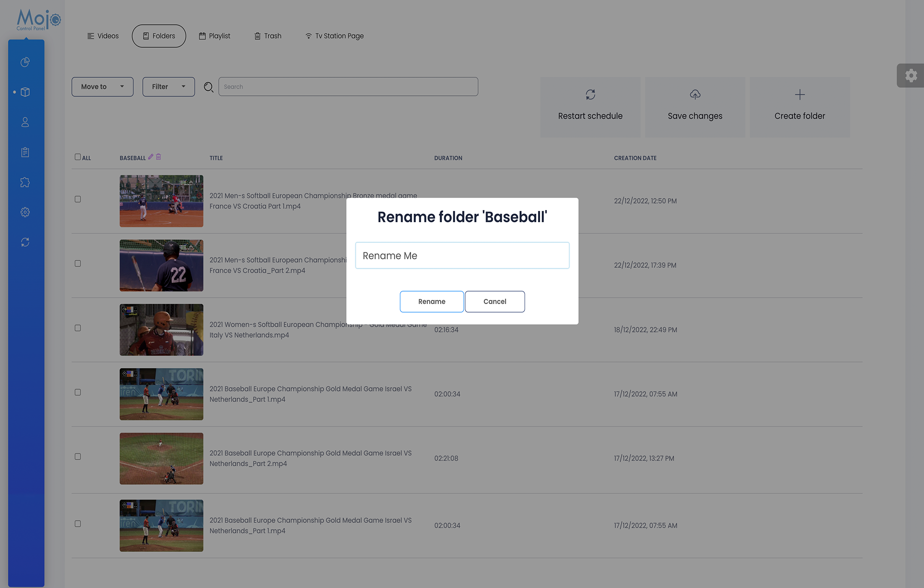The width and height of the screenshot is (924, 588).
Task: Expand the Move to dropdown
Action: (102, 87)
